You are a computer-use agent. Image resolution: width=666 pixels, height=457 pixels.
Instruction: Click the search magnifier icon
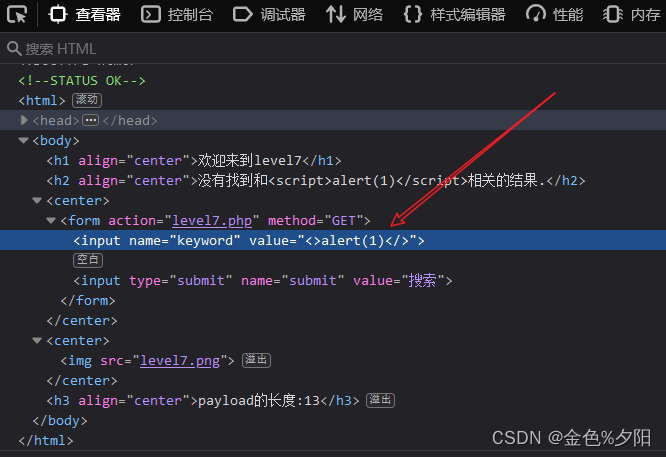tap(14, 48)
